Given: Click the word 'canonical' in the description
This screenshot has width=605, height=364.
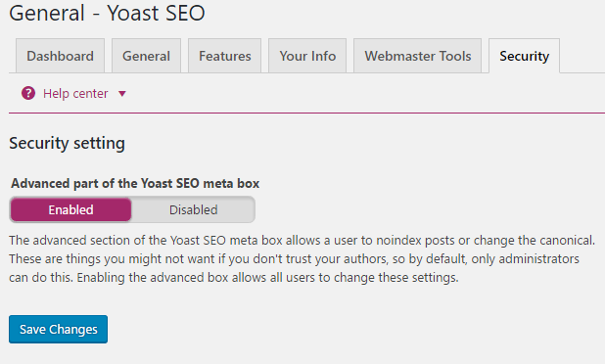Looking at the screenshot, I should coord(567,241).
